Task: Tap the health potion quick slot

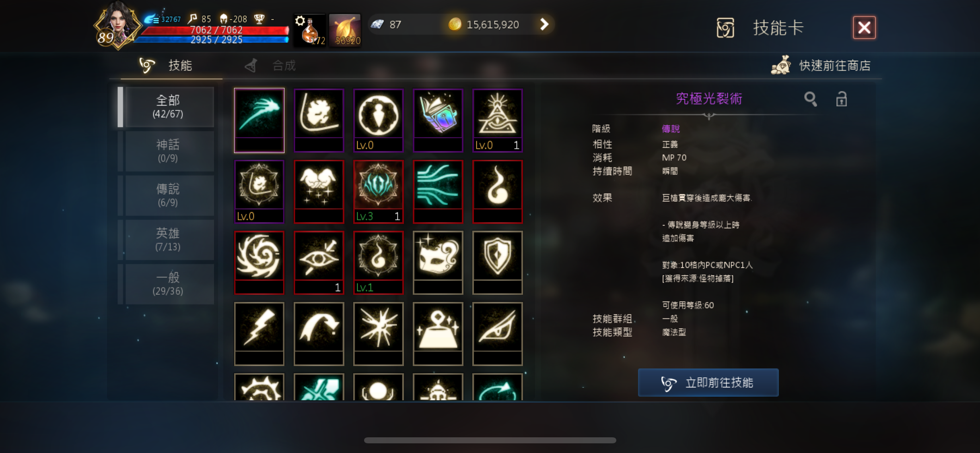Action: (x=310, y=31)
